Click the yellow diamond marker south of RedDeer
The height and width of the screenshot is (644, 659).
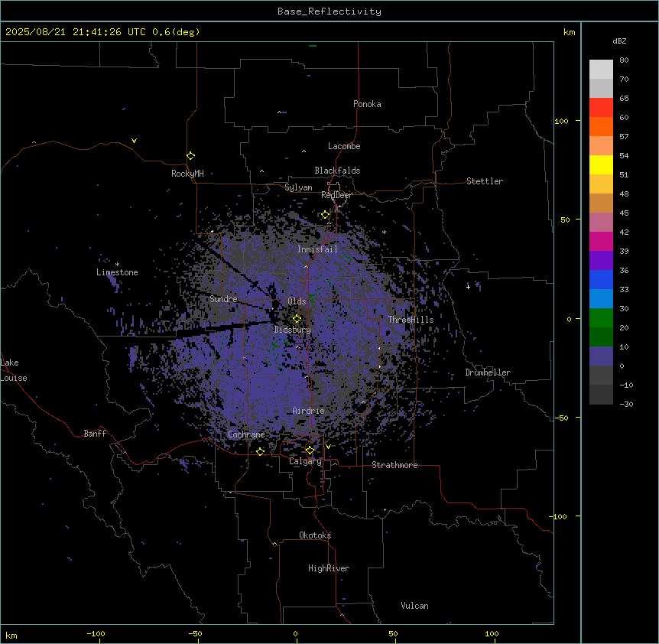(325, 215)
